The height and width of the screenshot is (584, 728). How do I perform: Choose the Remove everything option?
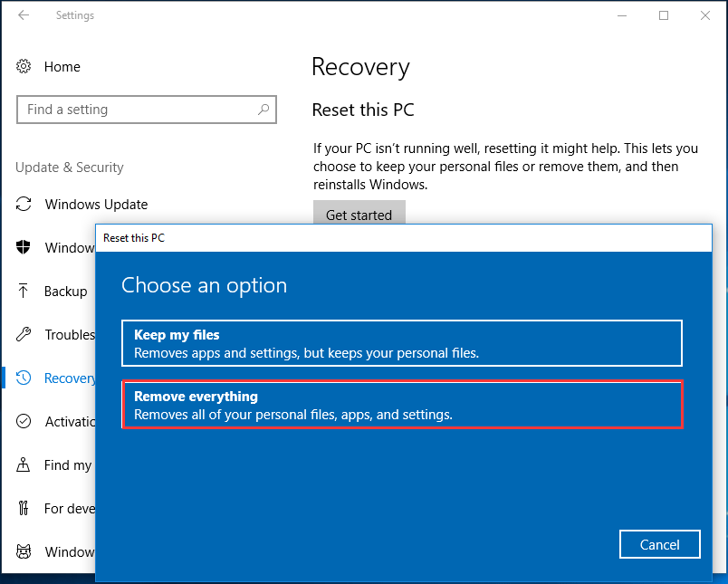tap(402, 405)
